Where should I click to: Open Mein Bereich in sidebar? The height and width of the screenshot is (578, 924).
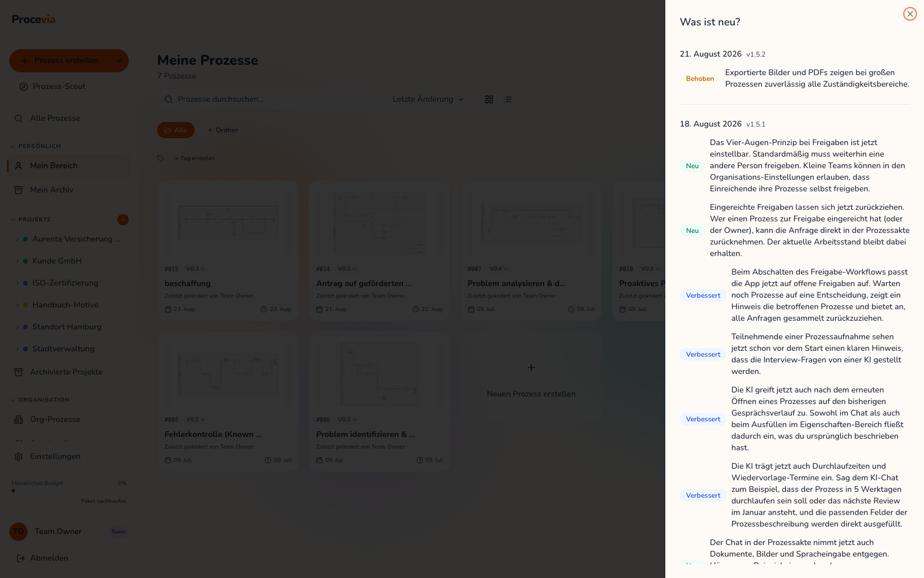(69, 166)
